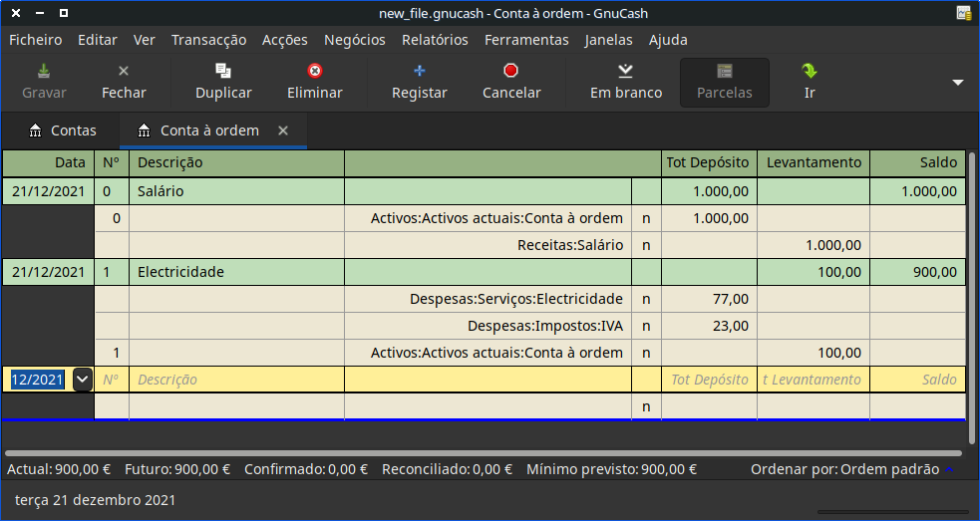Open the Relatórios menu
This screenshot has height=521, width=980.
point(435,40)
